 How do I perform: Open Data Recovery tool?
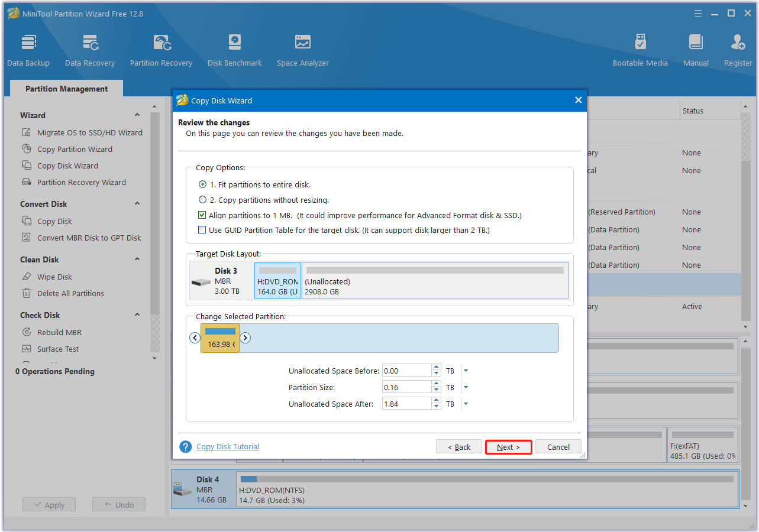[90, 50]
